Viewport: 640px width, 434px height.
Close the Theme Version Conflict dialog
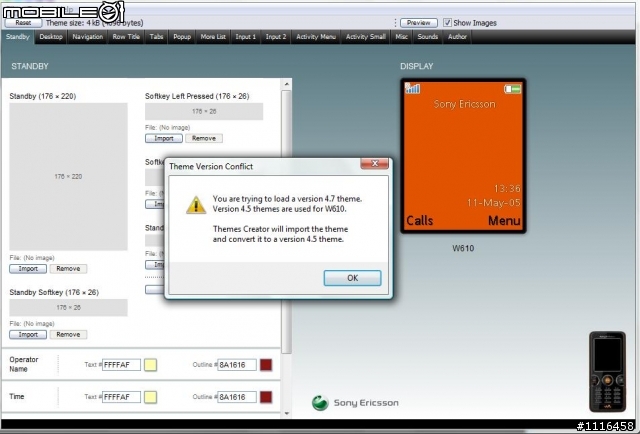click(x=374, y=164)
